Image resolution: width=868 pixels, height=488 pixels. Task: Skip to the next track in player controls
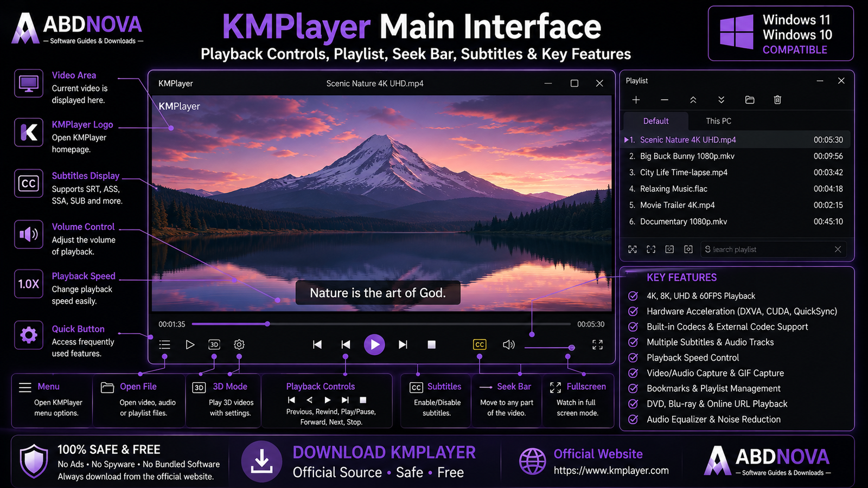(x=403, y=344)
